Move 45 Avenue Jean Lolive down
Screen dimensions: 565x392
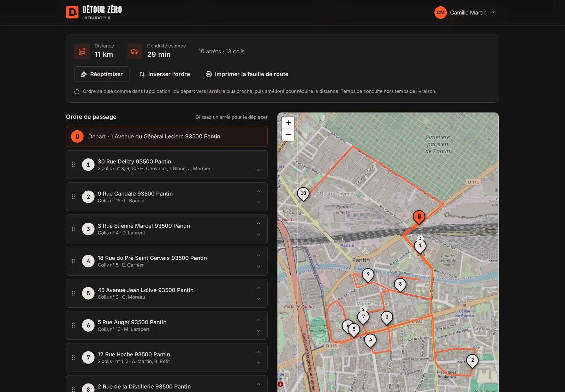258,298
